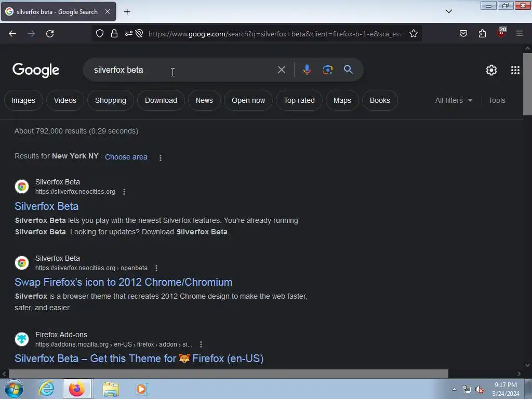Open site permissions icon in address bar
Image resolution: width=532 pixels, height=399 pixels.
129,34
